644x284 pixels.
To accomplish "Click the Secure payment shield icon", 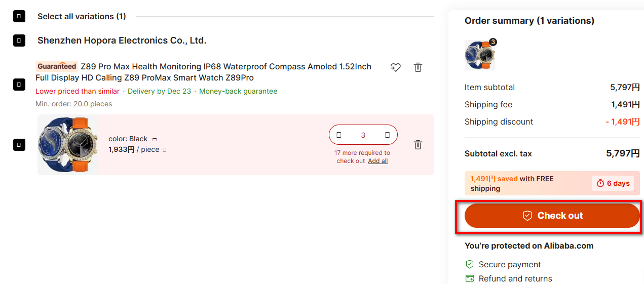I will (470, 264).
